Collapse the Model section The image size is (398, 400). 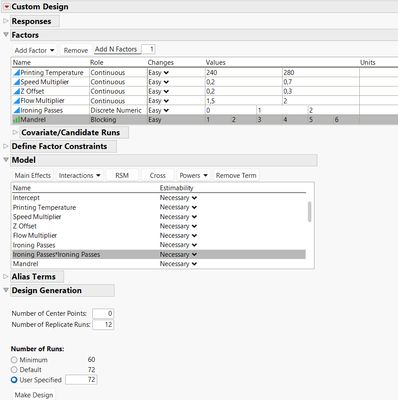point(5,160)
